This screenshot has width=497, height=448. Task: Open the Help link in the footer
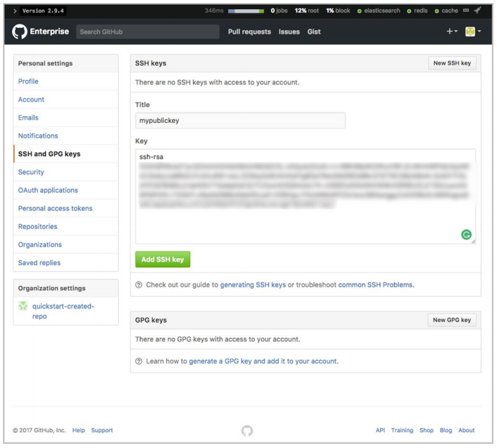point(79,430)
